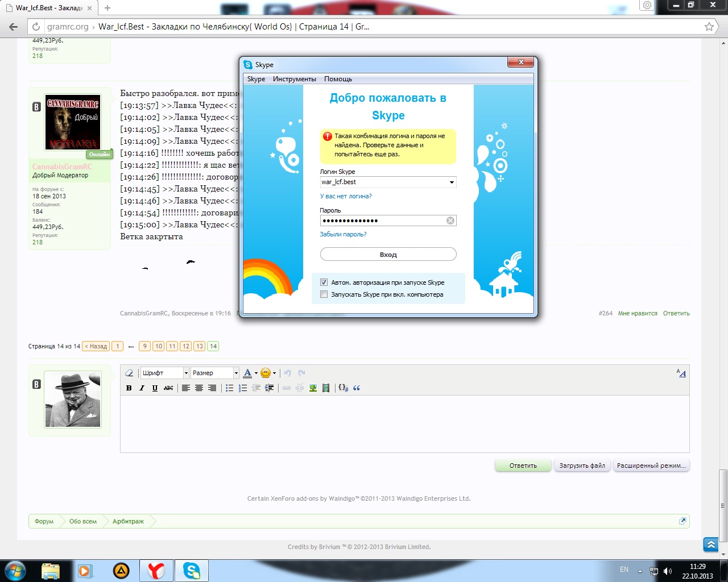Click the Ответить reply button below editor

tap(523, 465)
